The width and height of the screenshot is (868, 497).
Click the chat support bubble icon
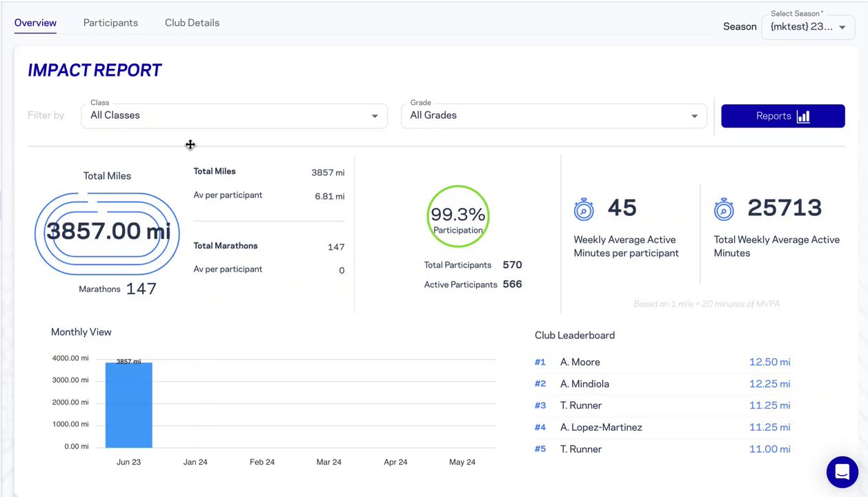coord(842,472)
